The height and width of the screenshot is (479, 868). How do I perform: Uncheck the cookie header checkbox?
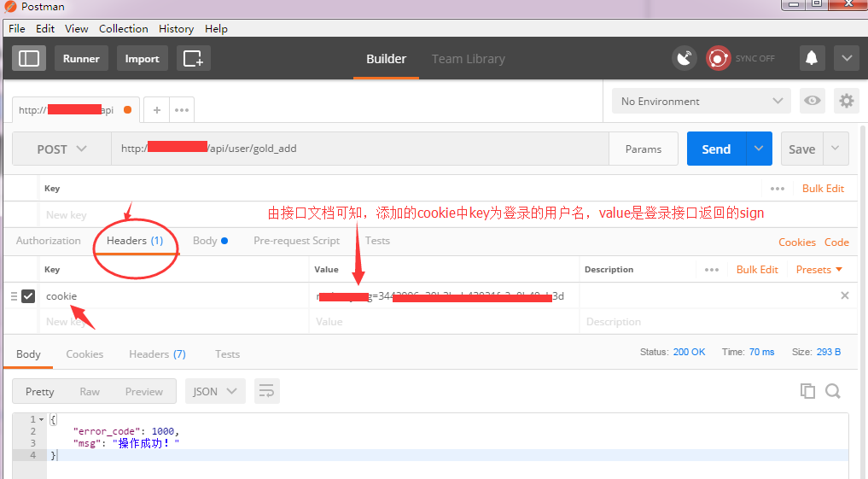pos(28,296)
